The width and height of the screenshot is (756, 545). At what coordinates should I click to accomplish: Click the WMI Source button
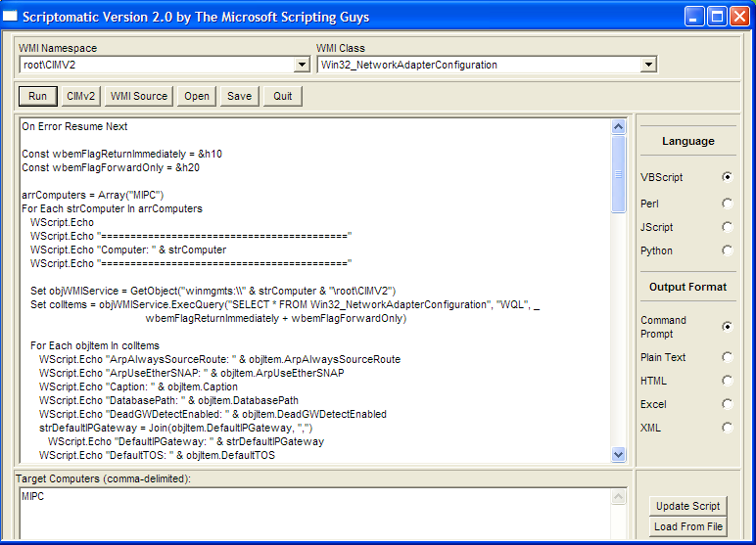139,96
